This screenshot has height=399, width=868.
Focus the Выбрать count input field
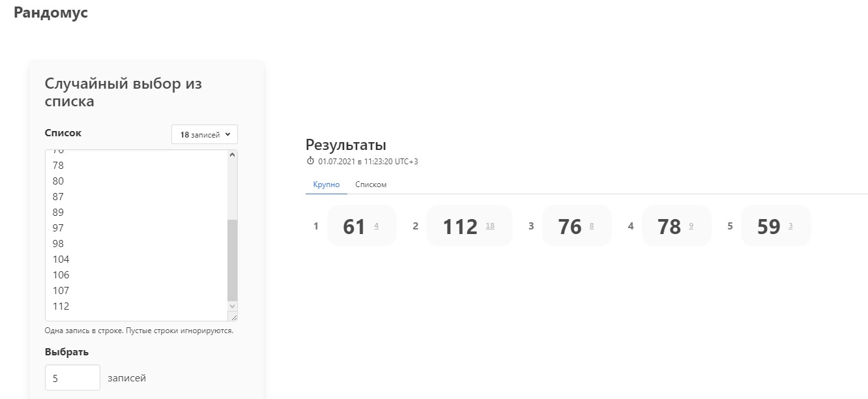72,377
